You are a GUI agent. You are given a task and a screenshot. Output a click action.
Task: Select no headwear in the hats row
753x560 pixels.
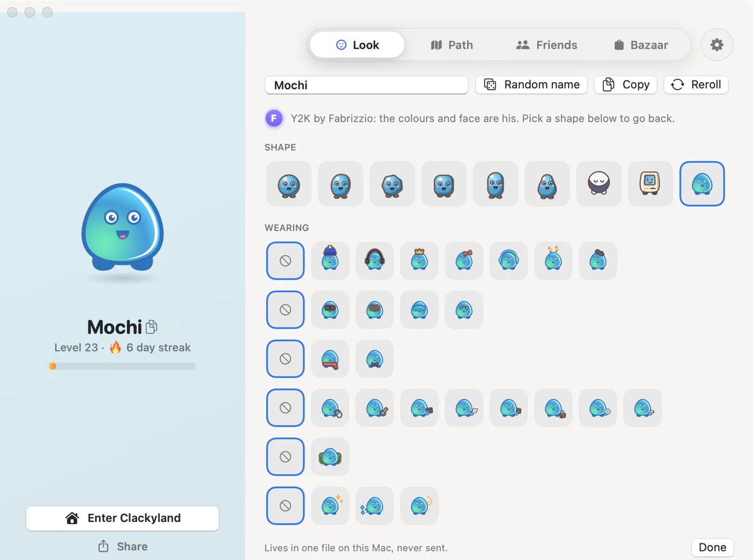(x=286, y=261)
